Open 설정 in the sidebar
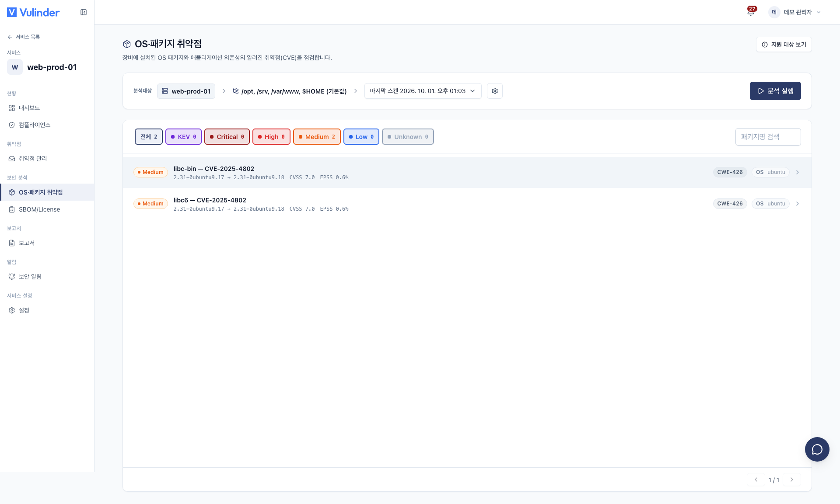 47,310
